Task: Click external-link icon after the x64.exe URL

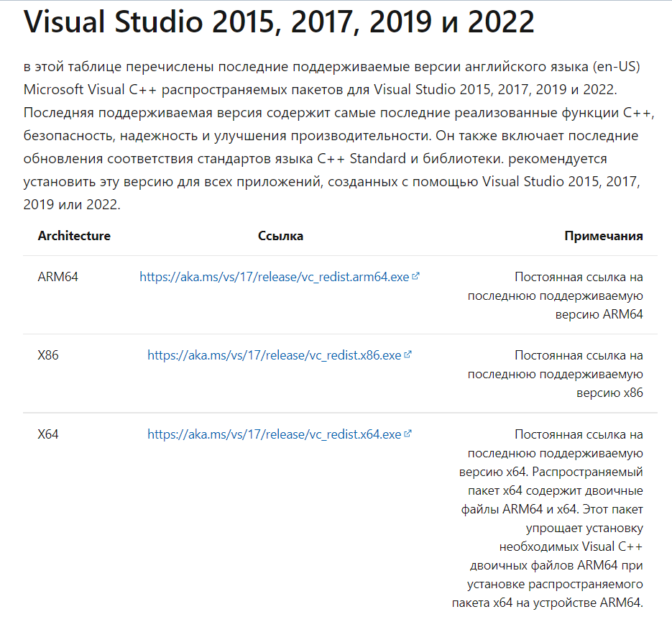Action: click(408, 434)
